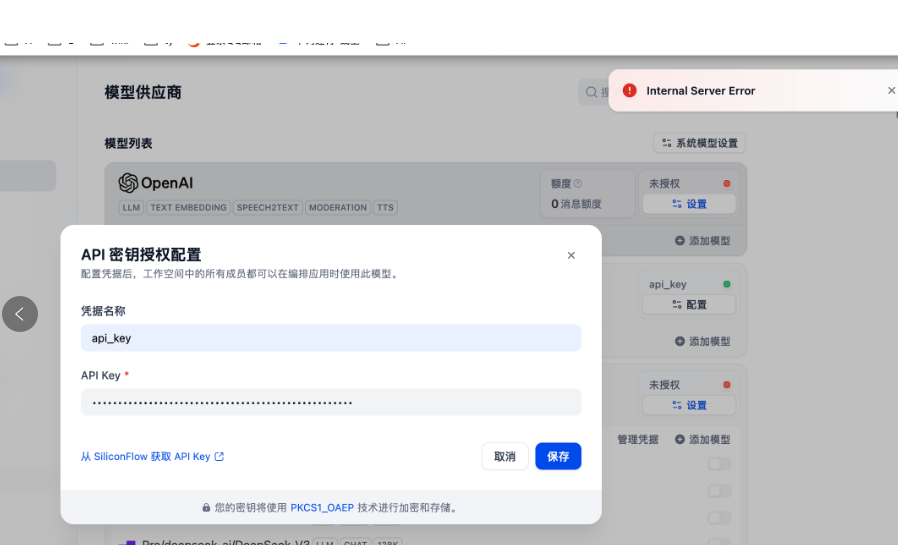Click the search magnifier icon
The height and width of the screenshot is (545, 898).
[x=591, y=93]
